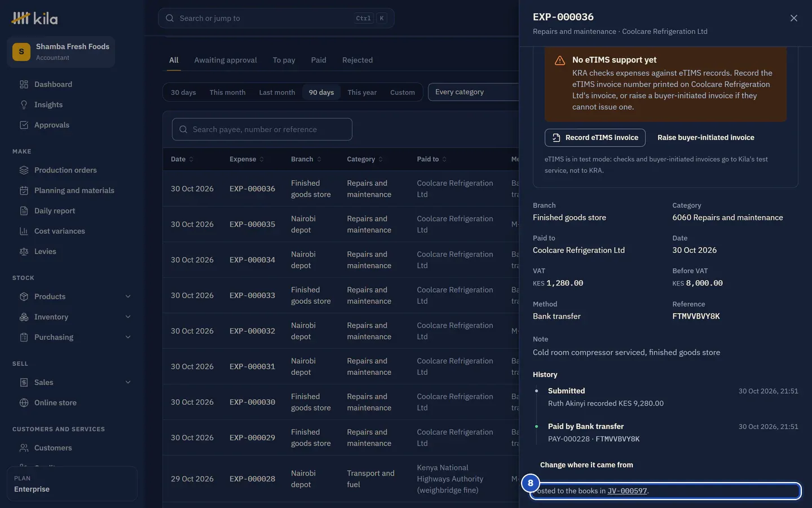This screenshot has height=508, width=812.
Task: Close the EXP-000036 detail panel
Action: pos(794,18)
